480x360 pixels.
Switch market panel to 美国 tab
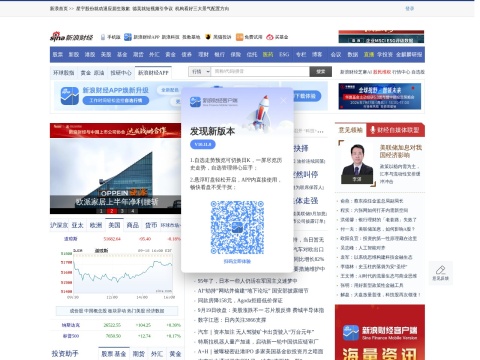[x=114, y=225]
